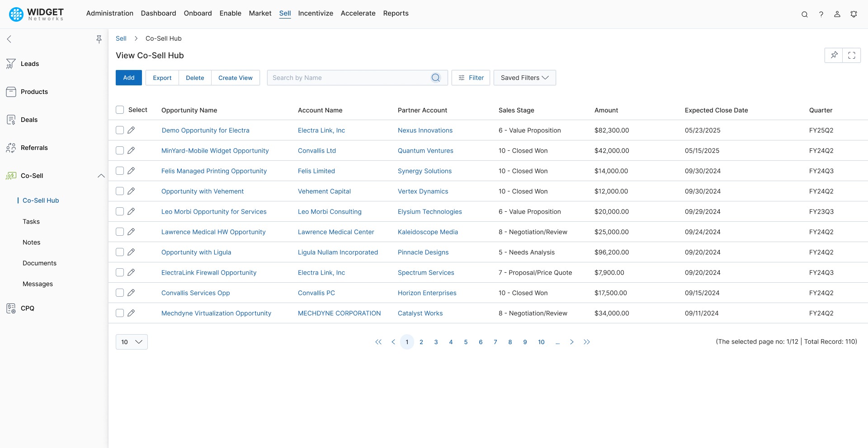Click the Create View button

coord(235,77)
